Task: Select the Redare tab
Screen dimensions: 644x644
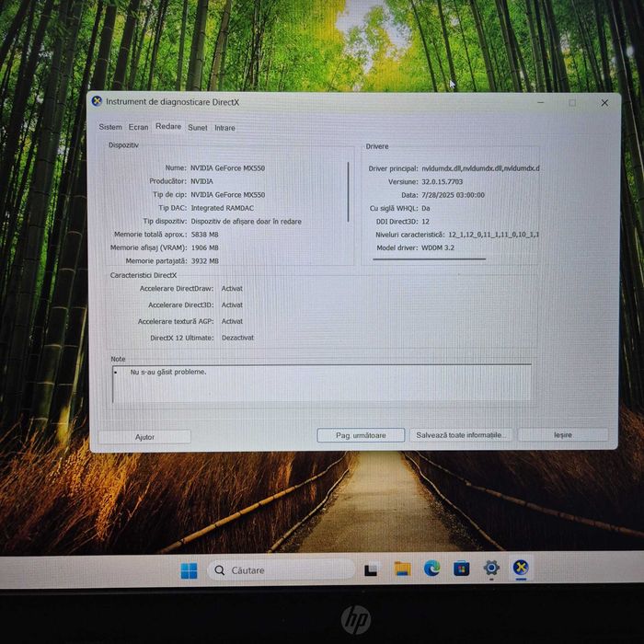Action: [x=168, y=127]
